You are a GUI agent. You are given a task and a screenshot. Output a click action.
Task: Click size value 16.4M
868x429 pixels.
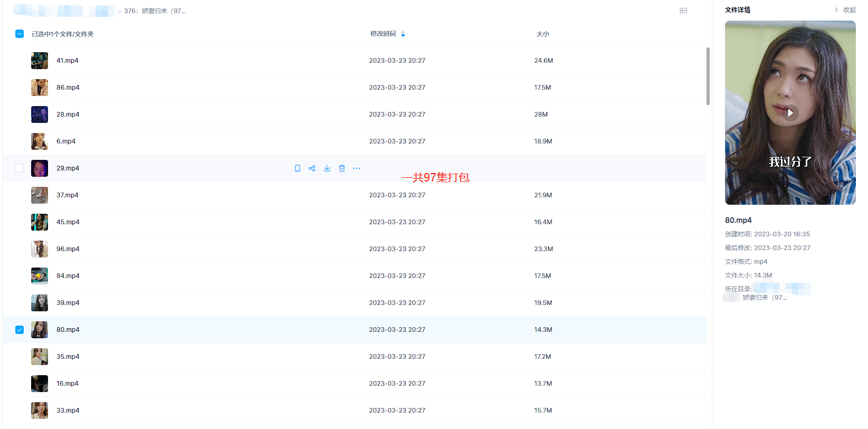coord(543,222)
